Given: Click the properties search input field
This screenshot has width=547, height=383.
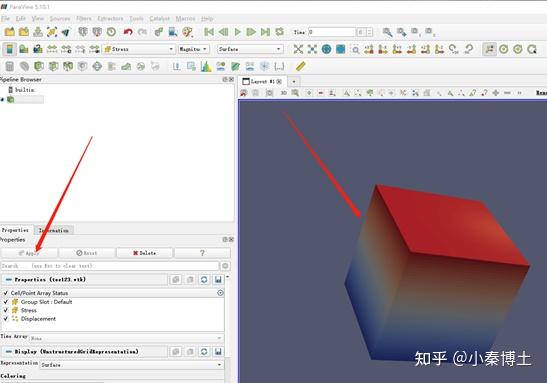Looking at the screenshot, I should coord(110,266).
